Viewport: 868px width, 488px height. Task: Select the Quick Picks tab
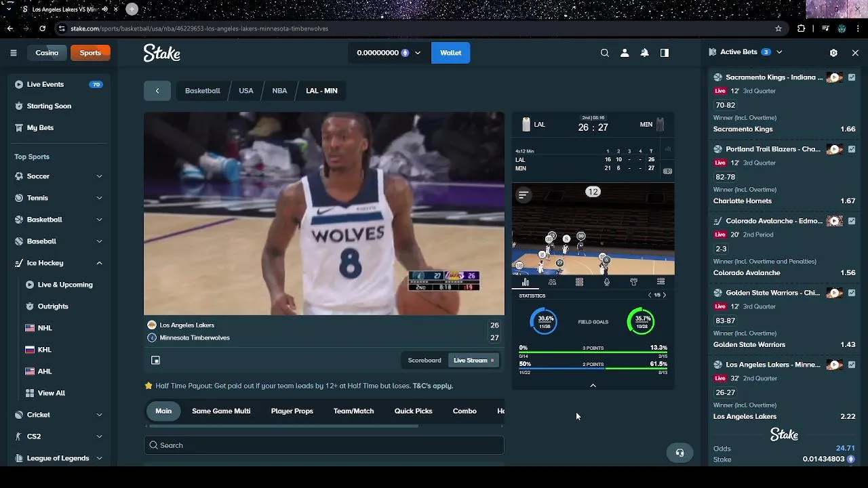[413, 411]
